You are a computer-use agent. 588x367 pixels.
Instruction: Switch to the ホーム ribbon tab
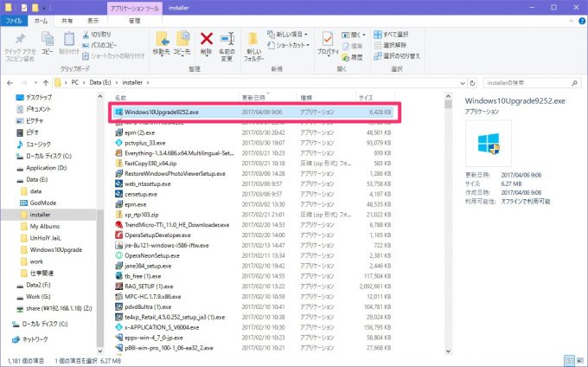tap(41, 21)
